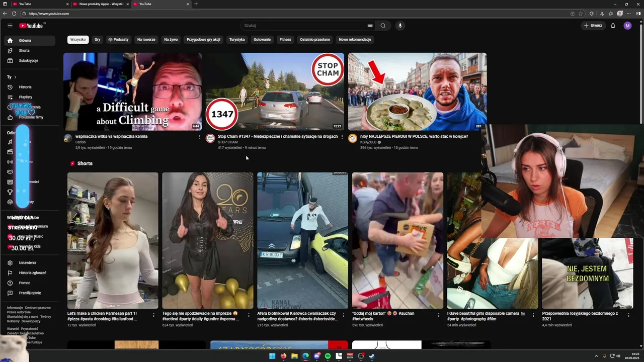Open a new browser tab
This screenshot has width=644, height=362.
196,4
